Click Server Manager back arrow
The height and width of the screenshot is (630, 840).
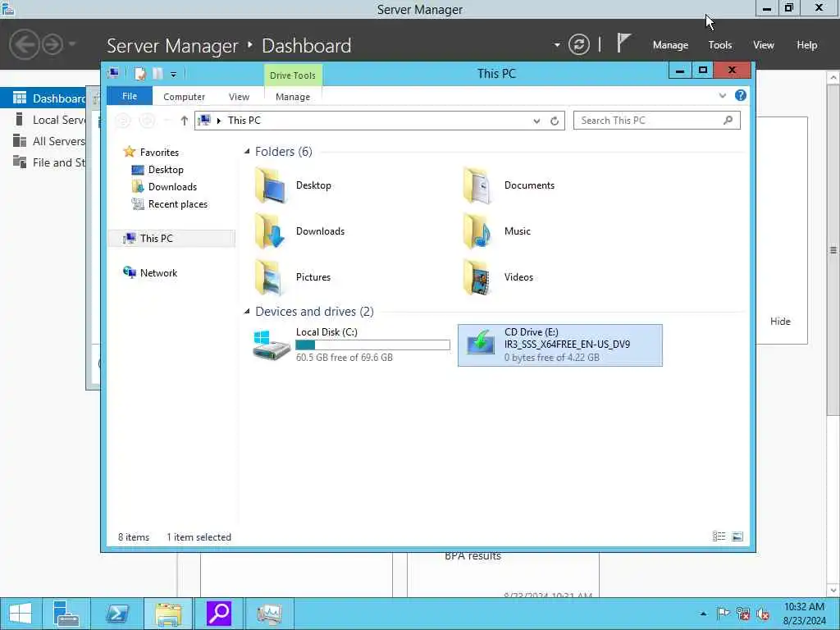[x=24, y=44]
